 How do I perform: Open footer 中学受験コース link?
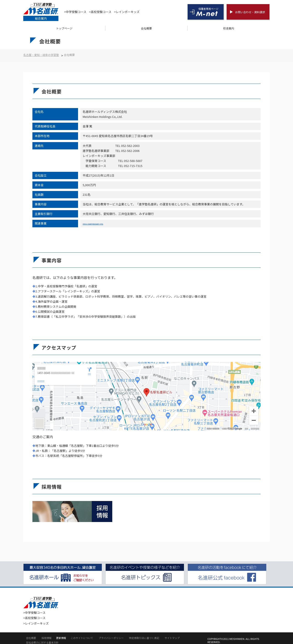(x=34, y=612)
